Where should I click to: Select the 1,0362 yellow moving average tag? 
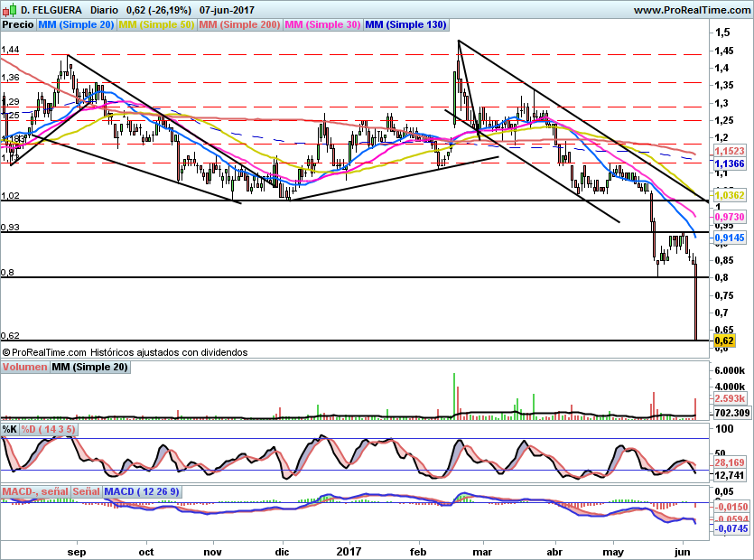tap(729, 194)
